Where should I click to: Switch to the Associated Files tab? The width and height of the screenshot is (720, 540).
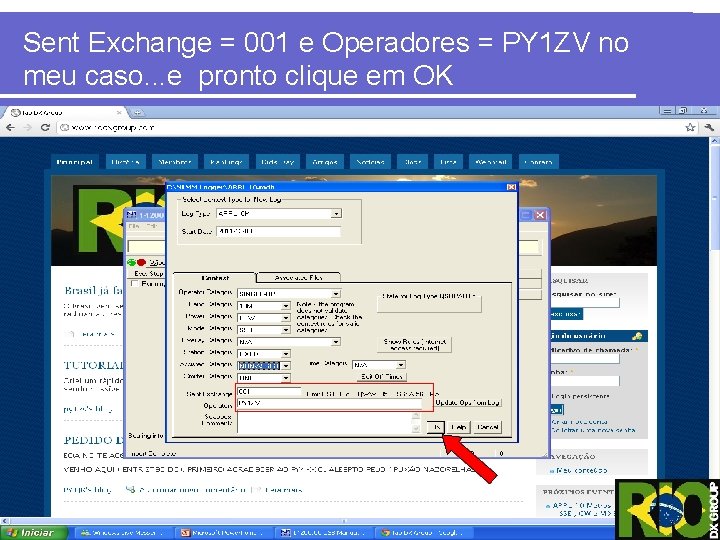tap(298, 278)
